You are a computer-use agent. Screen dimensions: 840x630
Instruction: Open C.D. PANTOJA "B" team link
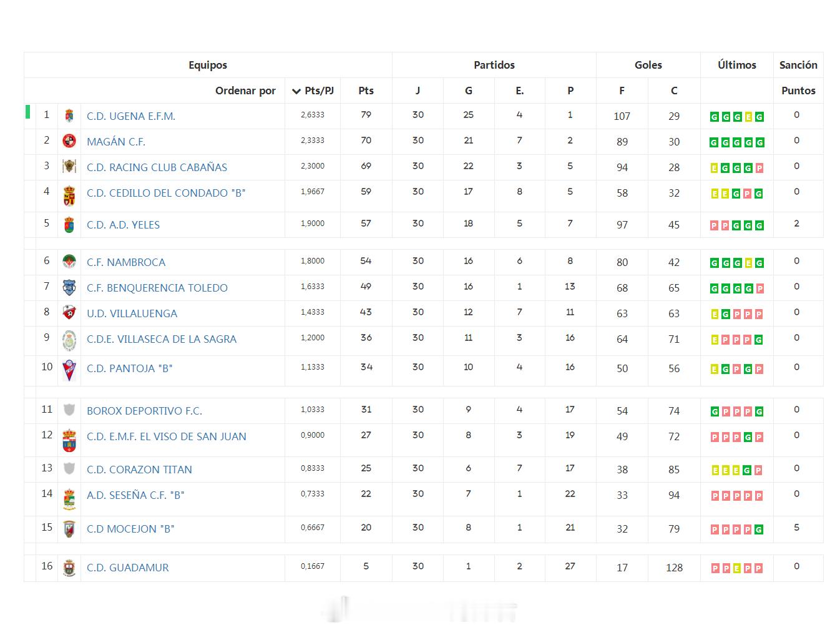tap(129, 368)
